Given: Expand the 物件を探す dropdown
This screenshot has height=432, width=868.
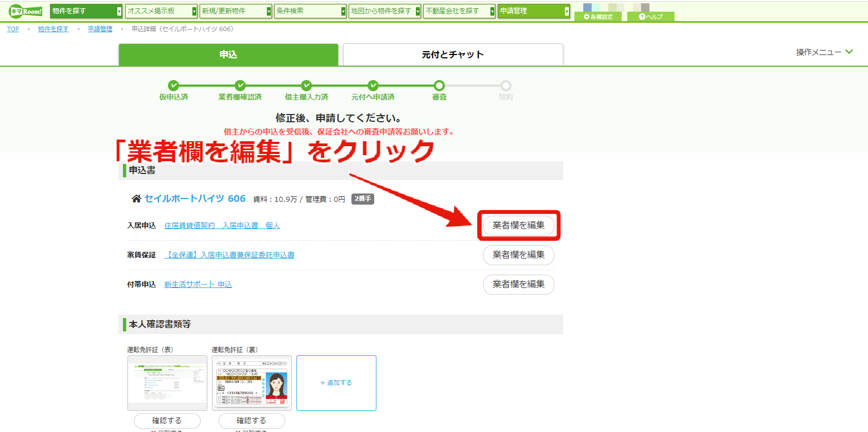Looking at the screenshot, I should coord(86,11).
